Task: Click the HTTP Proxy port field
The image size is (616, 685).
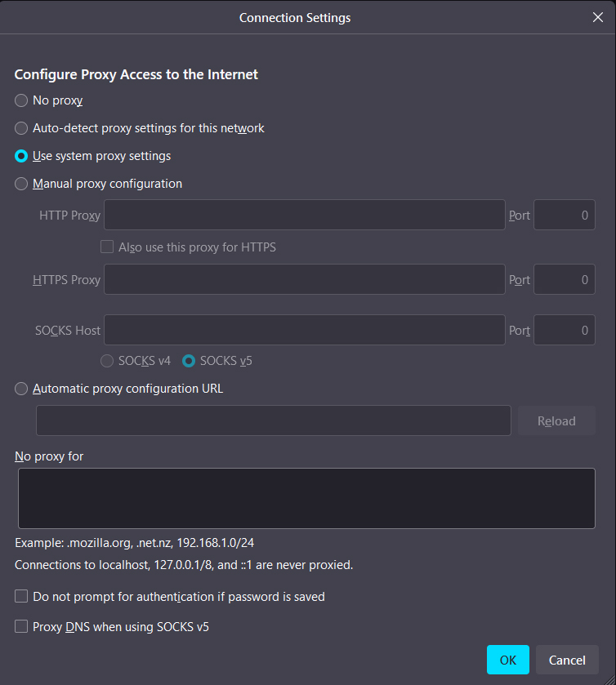Action: [x=564, y=215]
